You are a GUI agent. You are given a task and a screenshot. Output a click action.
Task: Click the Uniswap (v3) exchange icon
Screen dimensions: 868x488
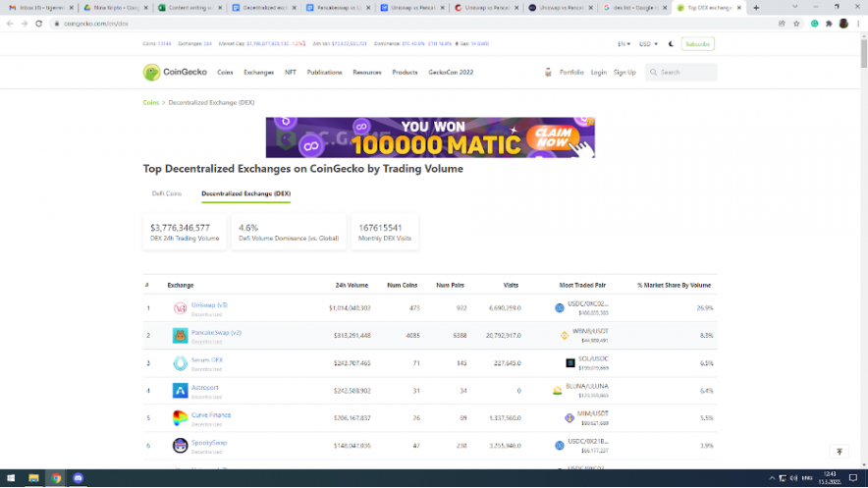coord(180,308)
